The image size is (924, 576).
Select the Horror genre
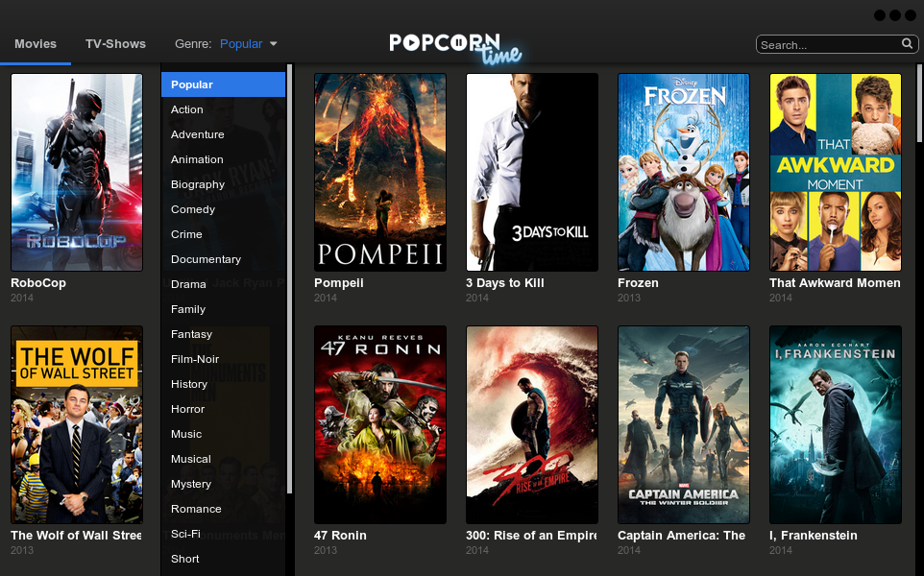[187, 409]
